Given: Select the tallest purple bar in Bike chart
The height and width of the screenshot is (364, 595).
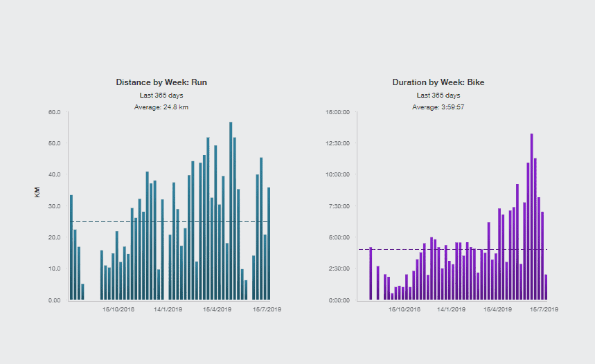Looking at the screenshot, I should (531, 217).
